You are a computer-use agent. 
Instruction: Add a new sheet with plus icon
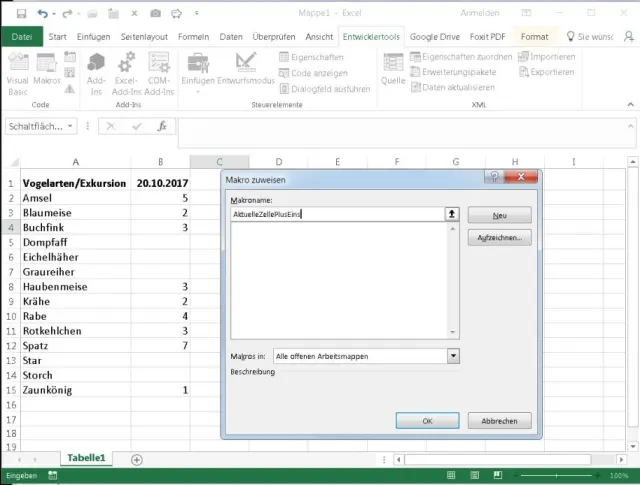[137, 459]
